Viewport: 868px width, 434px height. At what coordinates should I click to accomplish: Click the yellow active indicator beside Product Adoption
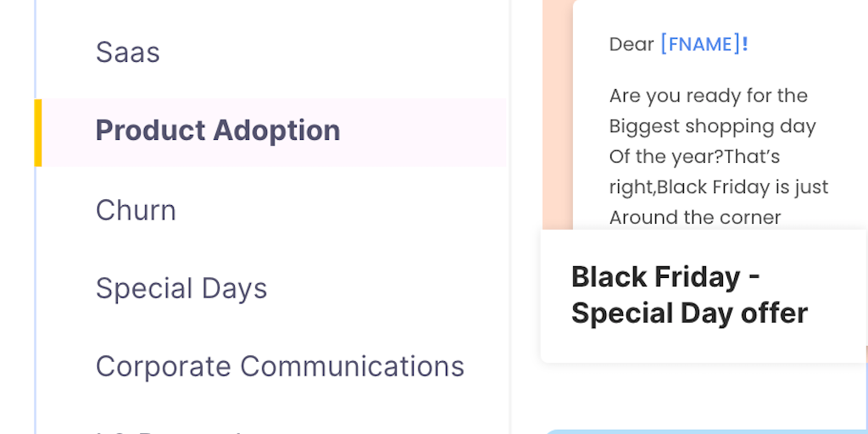37,132
